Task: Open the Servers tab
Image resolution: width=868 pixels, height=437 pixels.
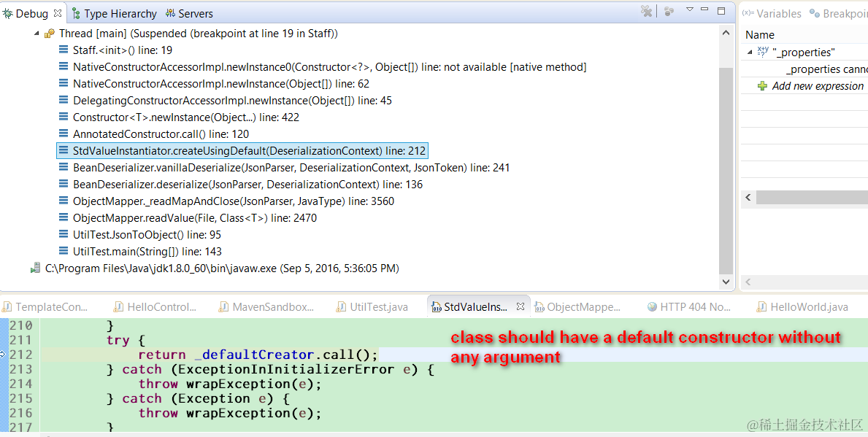Action: (x=189, y=13)
